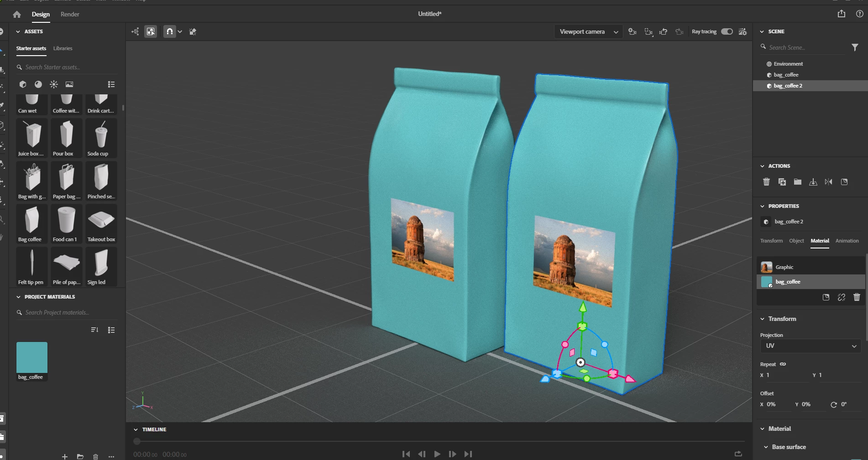Click the sticker icon below material layers
Viewport: 868px width, 460px height.
pos(826,297)
